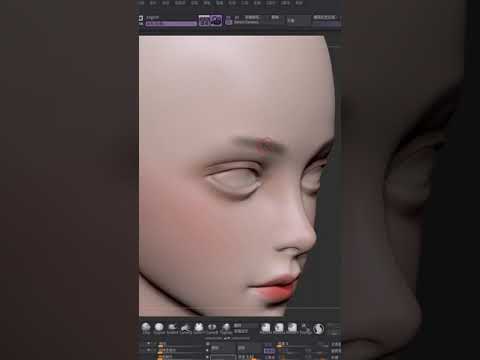The height and width of the screenshot is (360, 480).
Task: Click the purple slider bar in top-left toolbar
Action: coord(171,24)
